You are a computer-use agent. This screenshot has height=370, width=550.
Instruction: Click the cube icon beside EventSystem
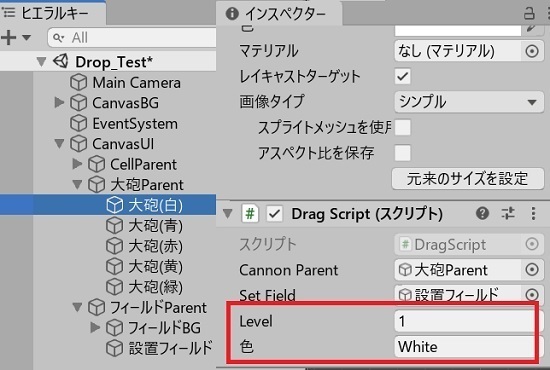(x=79, y=124)
